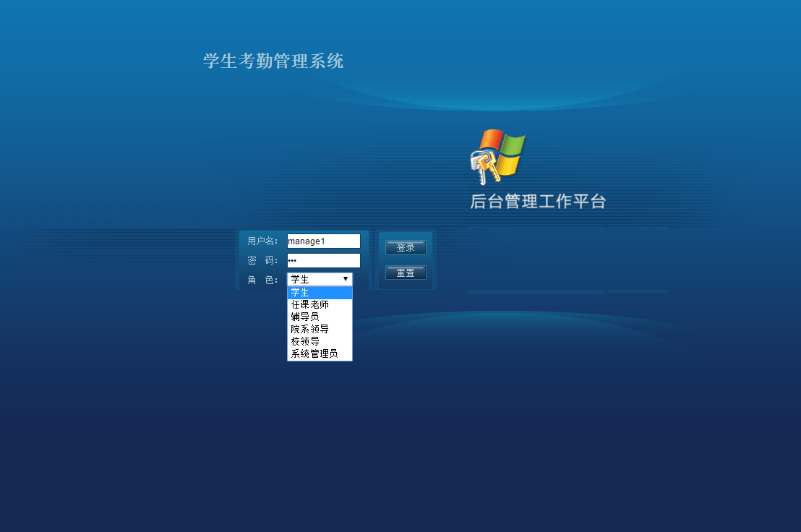
Task: Select 系统管理员 from the role list
Action: point(320,353)
